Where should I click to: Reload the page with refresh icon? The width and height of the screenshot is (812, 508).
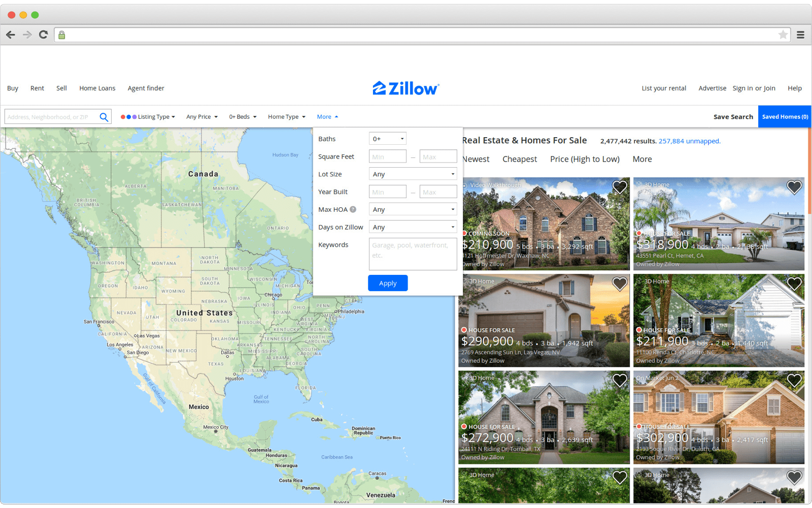(x=43, y=35)
